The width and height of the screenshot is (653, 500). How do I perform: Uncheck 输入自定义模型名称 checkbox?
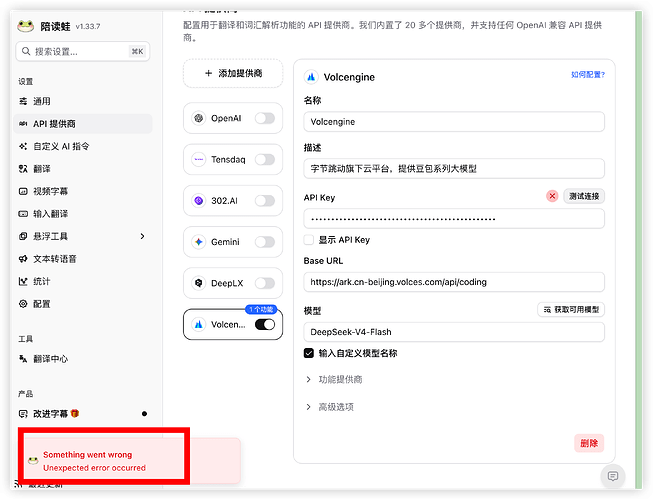pyautogui.click(x=309, y=353)
